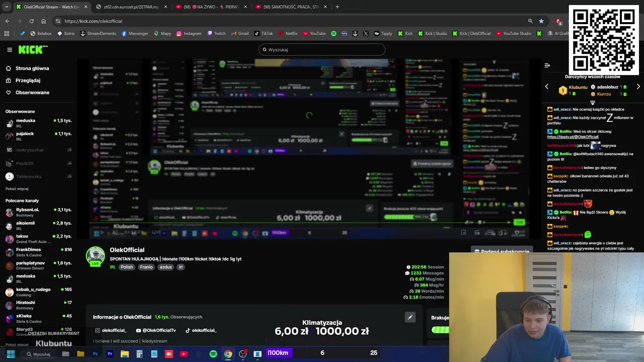Bookmark this page with star icon
The height and width of the screenshot is (362, 644).
541,21
